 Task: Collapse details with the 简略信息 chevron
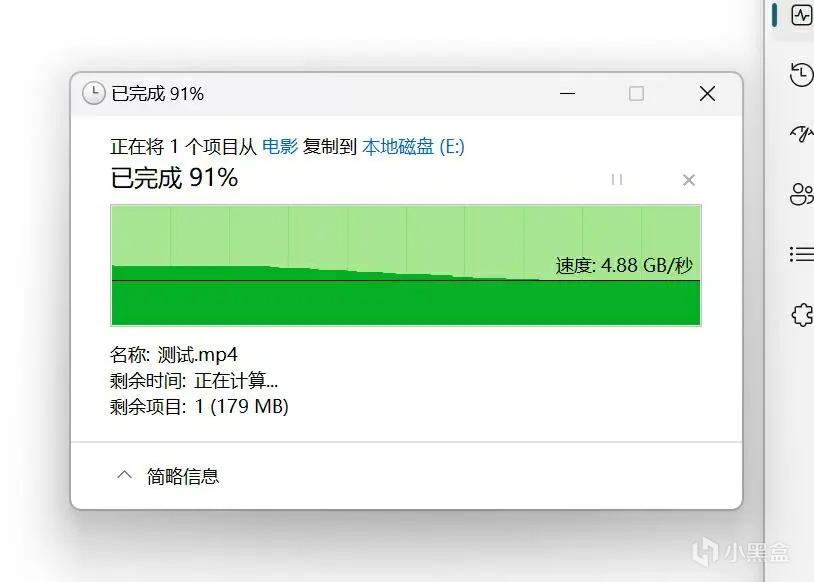pos(125,475)
